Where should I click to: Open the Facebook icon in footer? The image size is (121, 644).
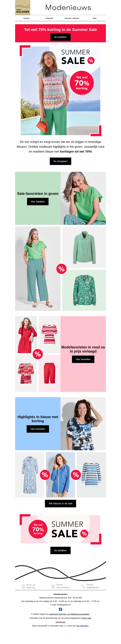(x=60, y=609)
